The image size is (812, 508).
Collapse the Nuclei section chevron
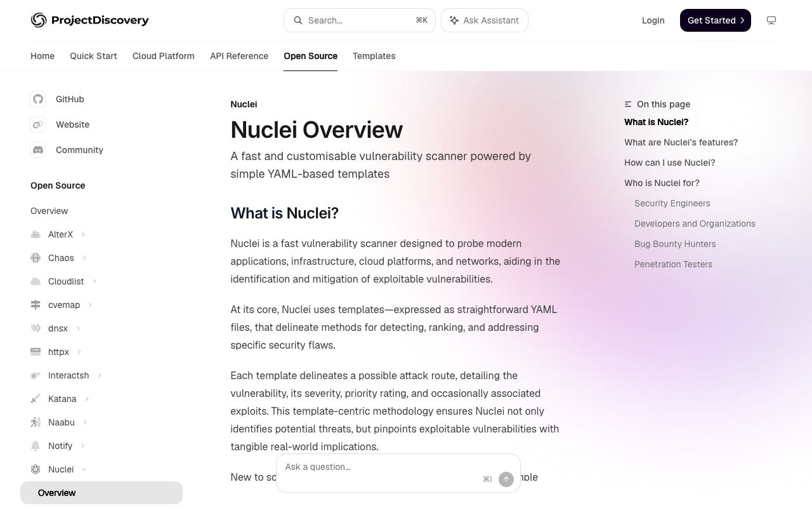pyautogui.click(x=84, y=469)
